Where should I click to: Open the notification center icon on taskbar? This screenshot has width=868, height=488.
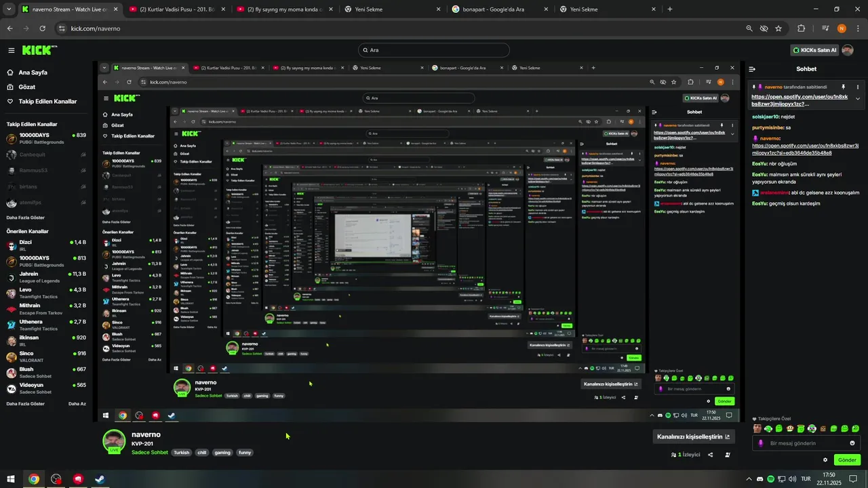(x=854, y=479)
